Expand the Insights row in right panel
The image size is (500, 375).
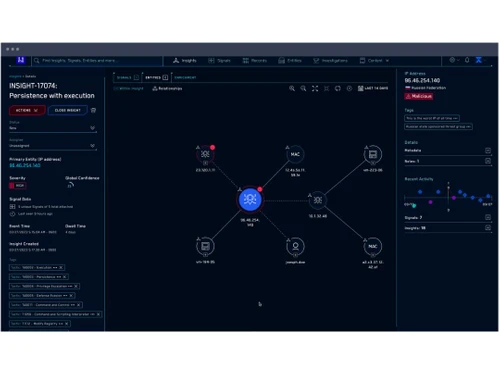click(448, 228)
